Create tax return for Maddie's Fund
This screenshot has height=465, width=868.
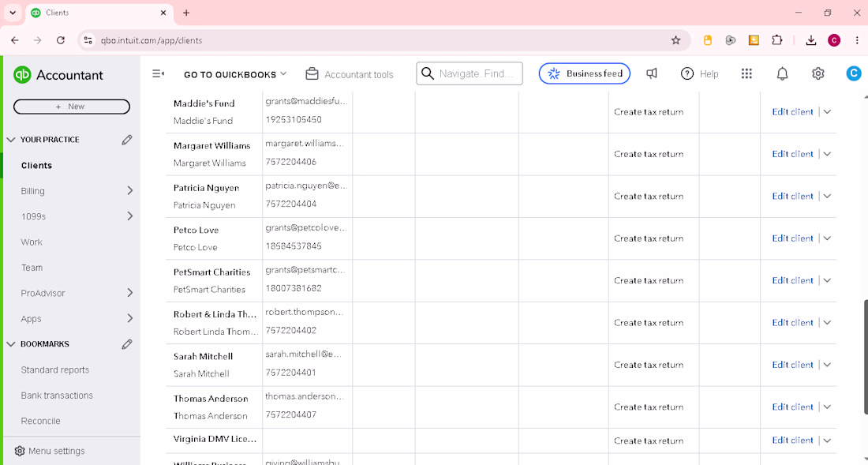pos(648,112)
